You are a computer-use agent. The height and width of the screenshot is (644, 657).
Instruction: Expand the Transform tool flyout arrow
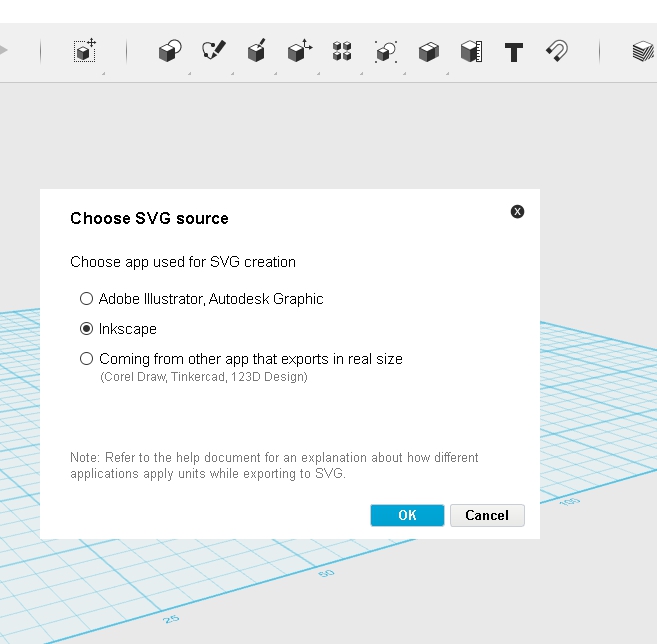[103, 73]
